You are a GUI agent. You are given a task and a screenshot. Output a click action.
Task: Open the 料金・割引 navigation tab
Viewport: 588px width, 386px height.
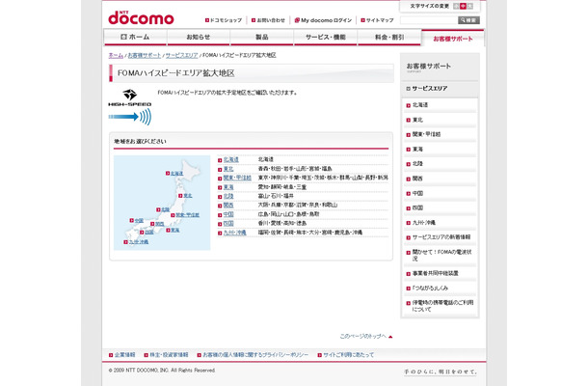pyautogui.click(x=389, y=38)
